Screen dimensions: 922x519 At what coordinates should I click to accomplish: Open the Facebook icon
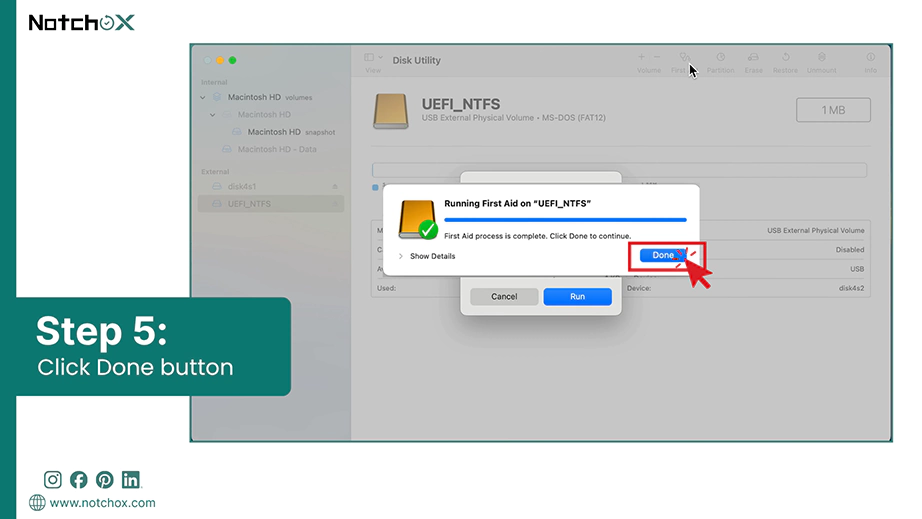tap(78, 480)
